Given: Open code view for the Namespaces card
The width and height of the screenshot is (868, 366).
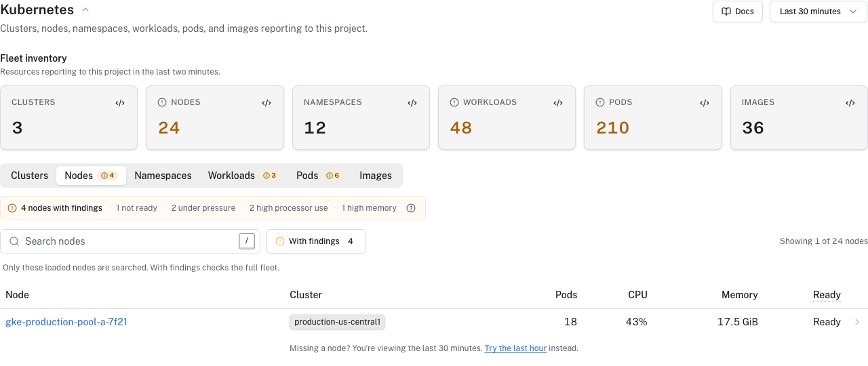Looking at the screenshot, I should pos(412,103).
